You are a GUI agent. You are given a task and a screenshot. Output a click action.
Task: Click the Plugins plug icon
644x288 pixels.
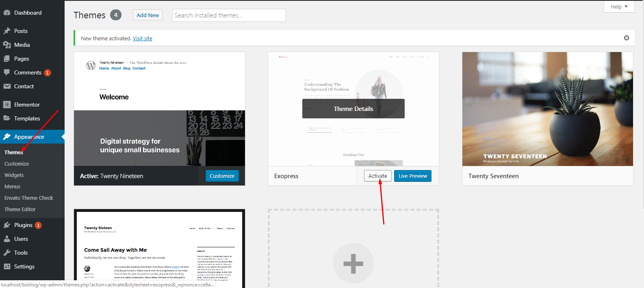pos(7,225)
